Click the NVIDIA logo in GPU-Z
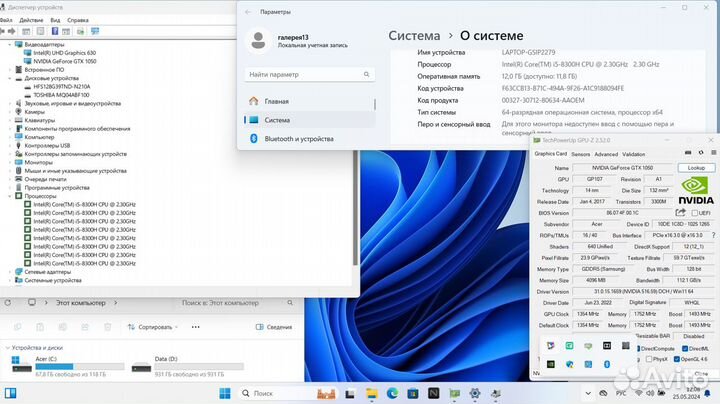Screen dimensions: 720x404 pos(696,191)
